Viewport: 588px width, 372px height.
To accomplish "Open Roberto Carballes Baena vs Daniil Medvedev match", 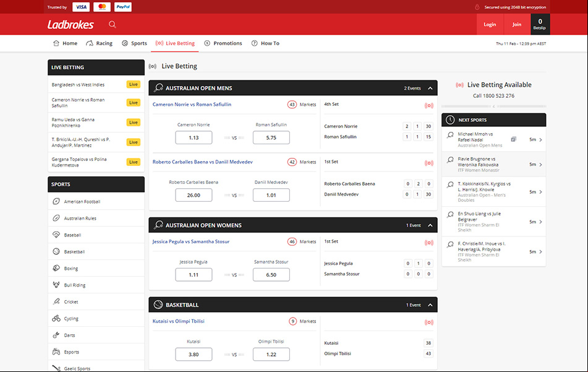I will (x=203, y=162).
